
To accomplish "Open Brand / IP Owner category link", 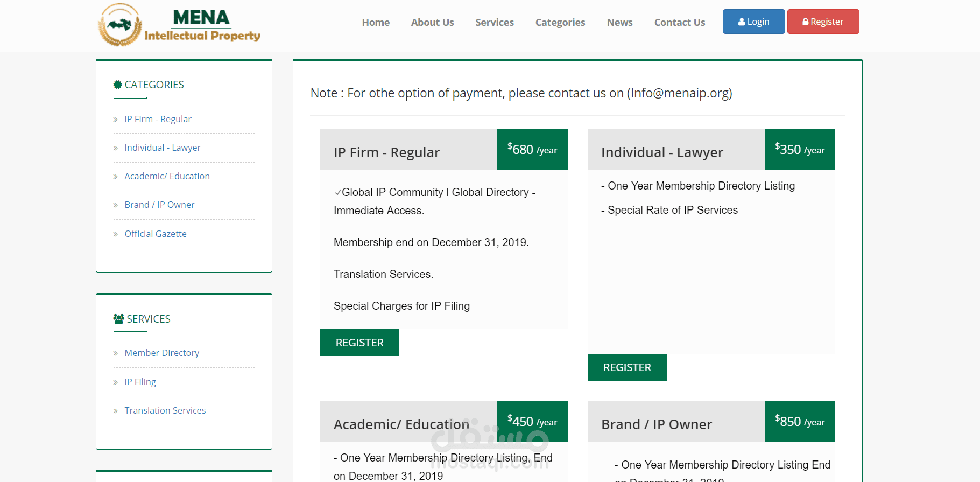I will click(159, 205).
